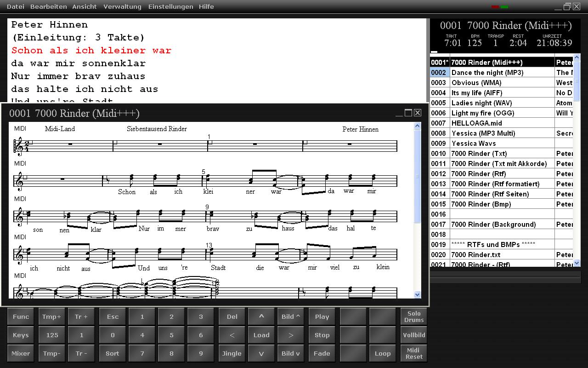Open the Mixer panel

21,353
